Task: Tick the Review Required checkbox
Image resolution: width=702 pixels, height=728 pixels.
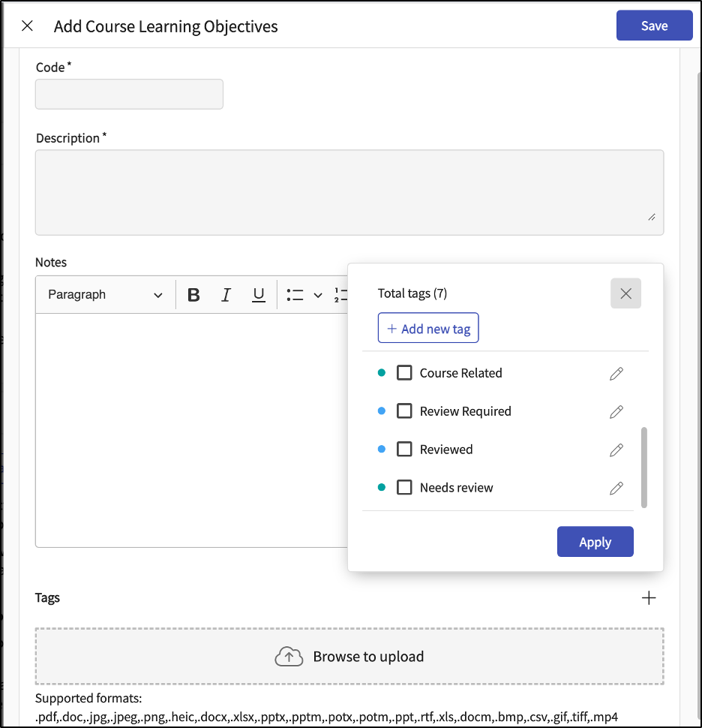Action: tap(404, 411)
